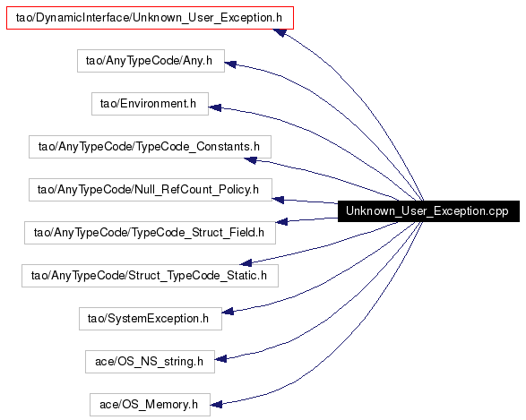The width and height of the screenshot is (526, 420).
Task: Open the tao/DynamicInterface/Unknown_User_Exception.h node
Action: coord(150,18)
